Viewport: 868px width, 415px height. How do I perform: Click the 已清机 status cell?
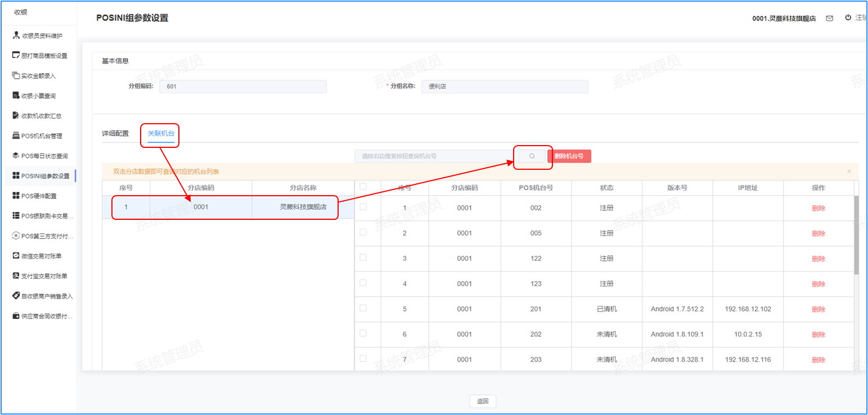click(x=606, y=309)
